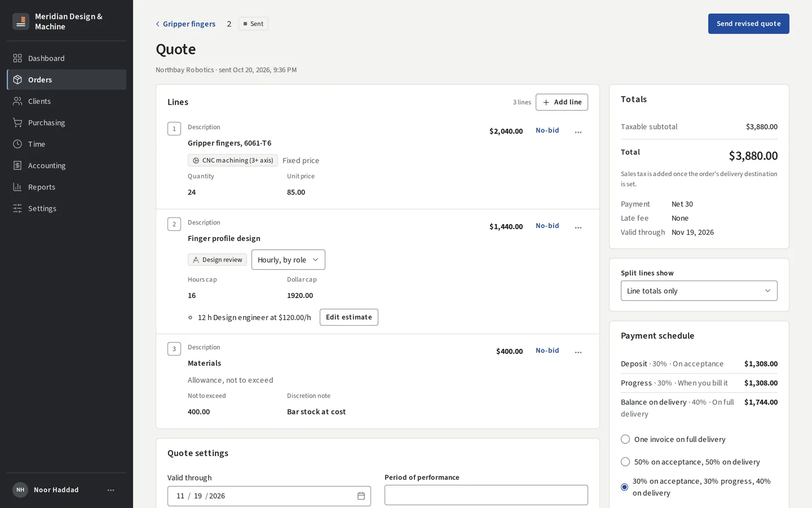Open Time in the sidebar
The width and height of the screenshot is (812, 508).
click(x=67, y=144)
